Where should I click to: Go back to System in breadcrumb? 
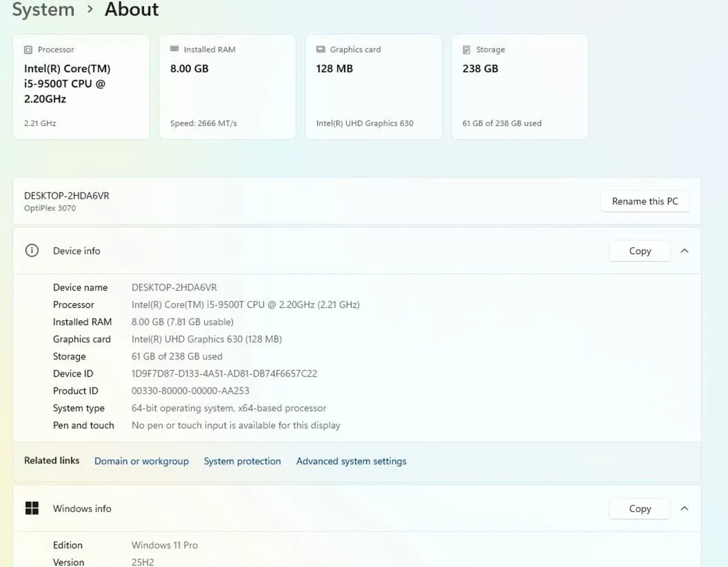[43, 10]
